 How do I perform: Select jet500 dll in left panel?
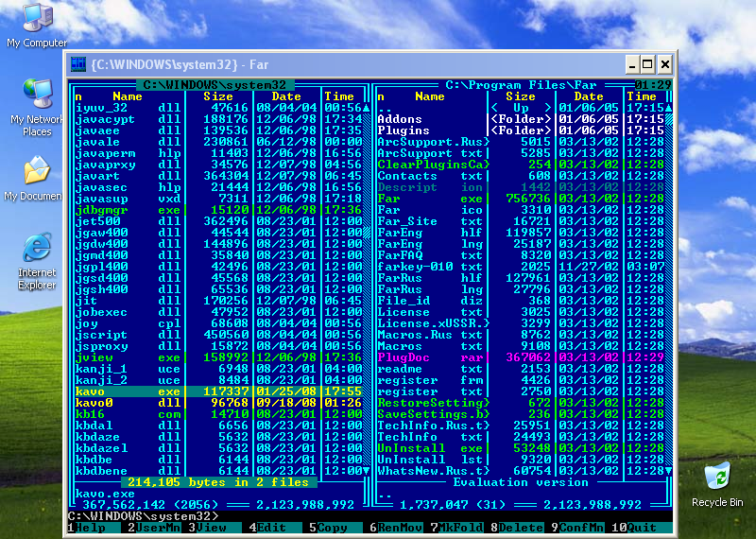(218, 221)
